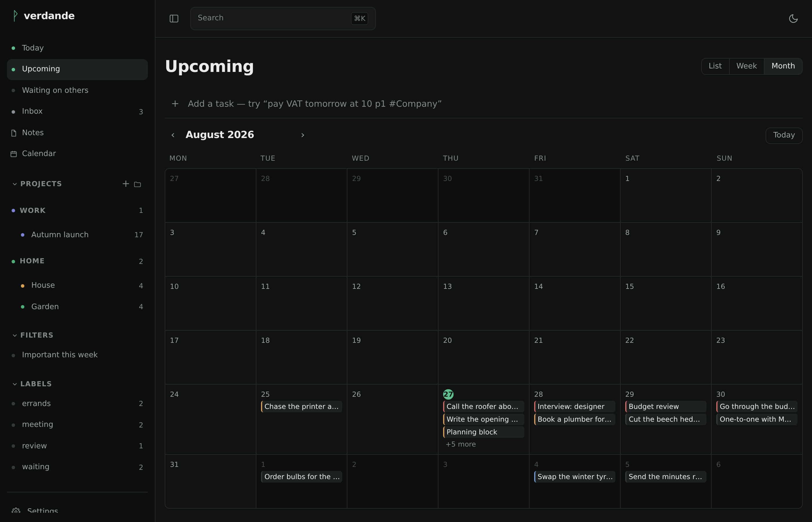Open the Chase the printer task
The width and height of the screenshot is (812, 522).
click(x=301, y=406)
